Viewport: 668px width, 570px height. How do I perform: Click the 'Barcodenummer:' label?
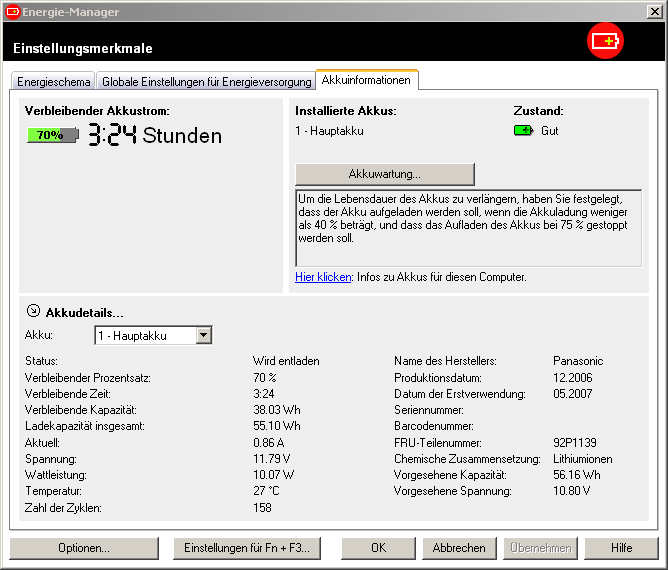[434, 426]
